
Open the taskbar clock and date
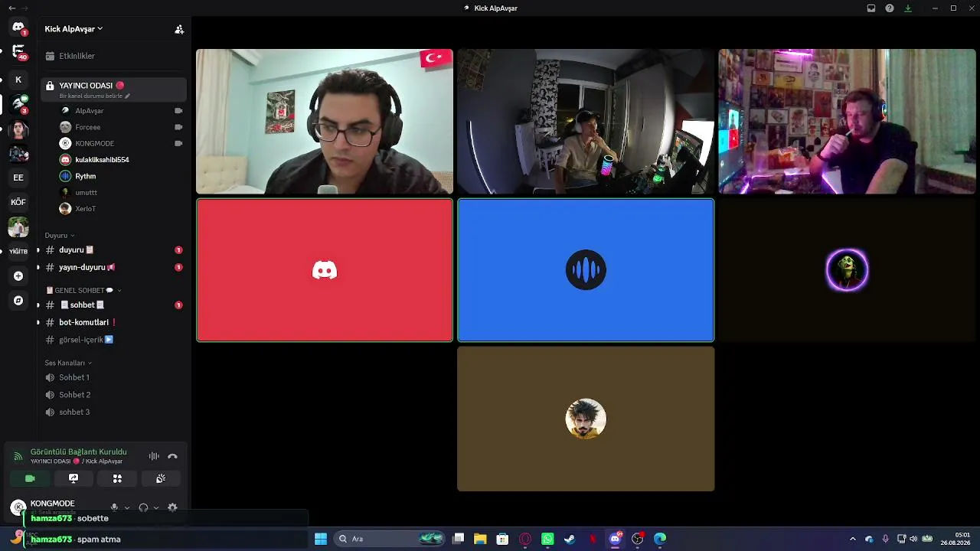(955, 539)
